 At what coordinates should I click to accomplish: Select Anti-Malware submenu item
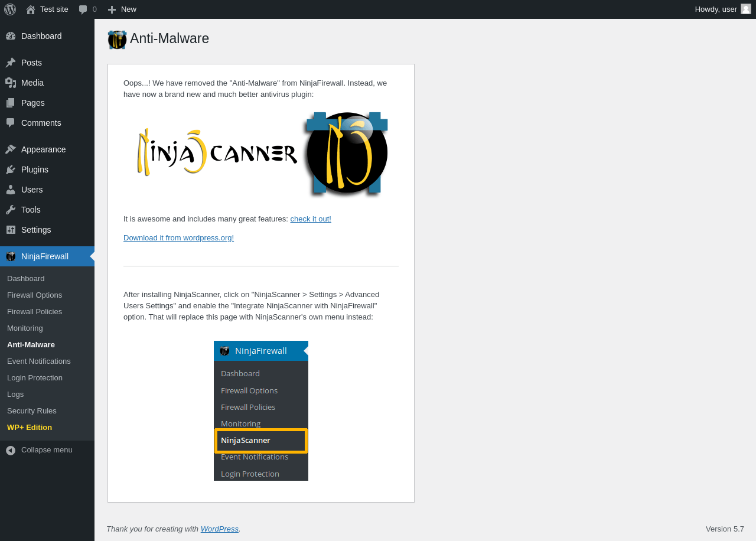(31, 344)
